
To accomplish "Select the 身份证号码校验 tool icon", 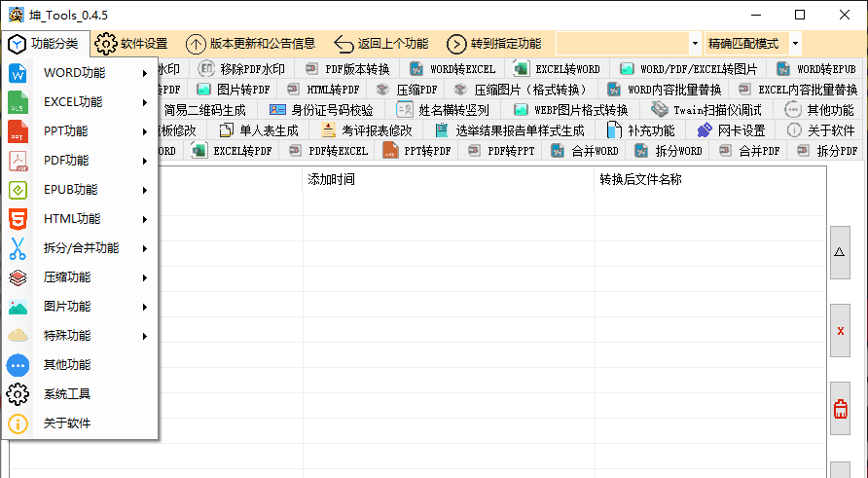I will pyautogui.click(x=277, y=110).
